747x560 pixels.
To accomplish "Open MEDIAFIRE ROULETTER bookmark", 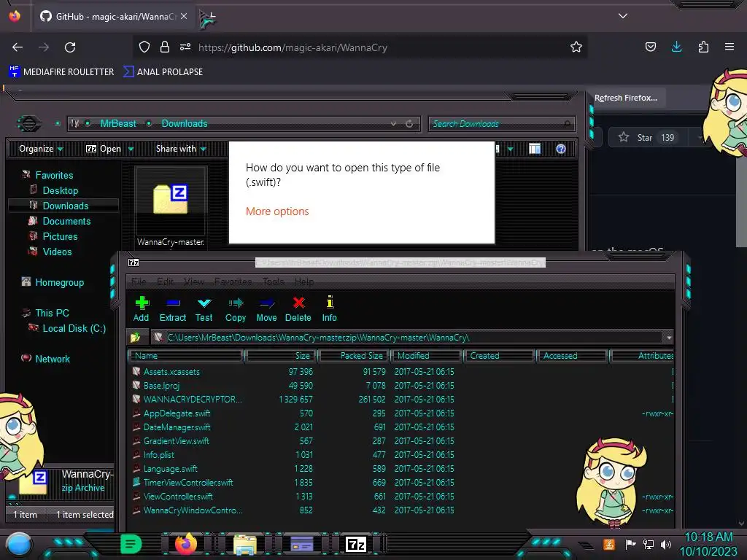I will coord(61,72).
